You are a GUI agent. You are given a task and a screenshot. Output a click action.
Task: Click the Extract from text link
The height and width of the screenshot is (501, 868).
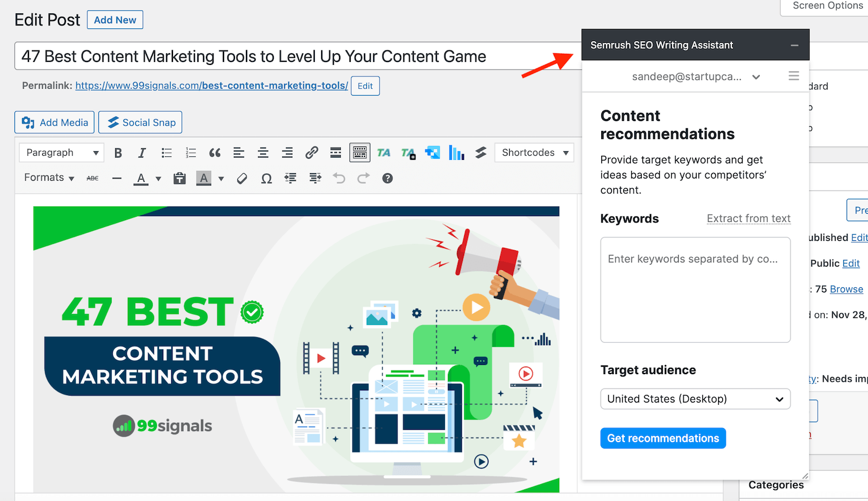748,218
